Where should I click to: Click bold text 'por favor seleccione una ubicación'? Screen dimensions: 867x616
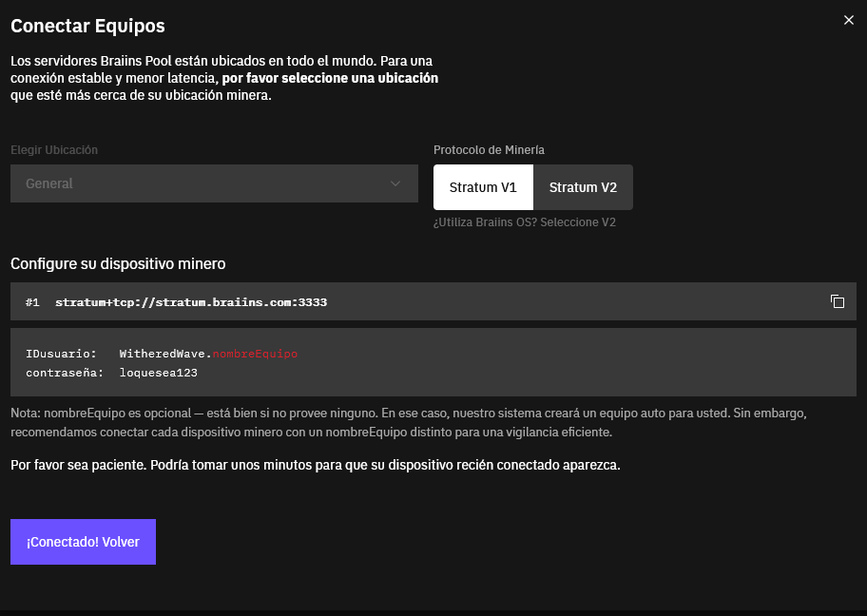point(330,78)
